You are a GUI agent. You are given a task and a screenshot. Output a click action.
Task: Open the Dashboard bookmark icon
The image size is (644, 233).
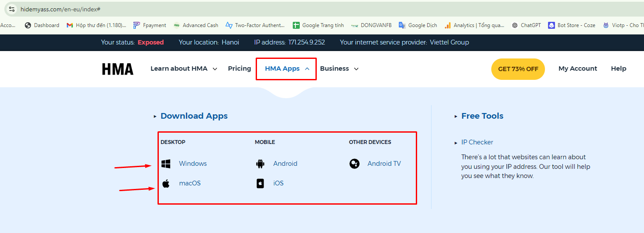pyautogui.click(x=28, y=25)
